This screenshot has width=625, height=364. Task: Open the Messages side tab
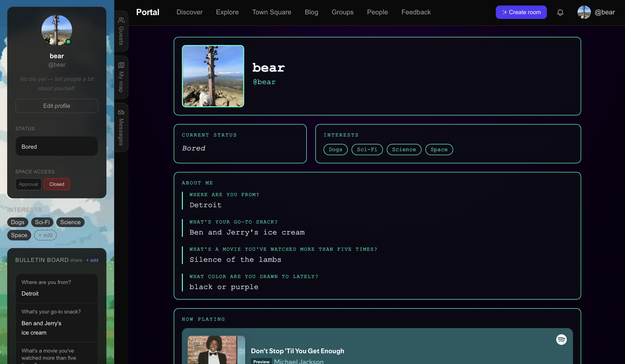[121, 127]
